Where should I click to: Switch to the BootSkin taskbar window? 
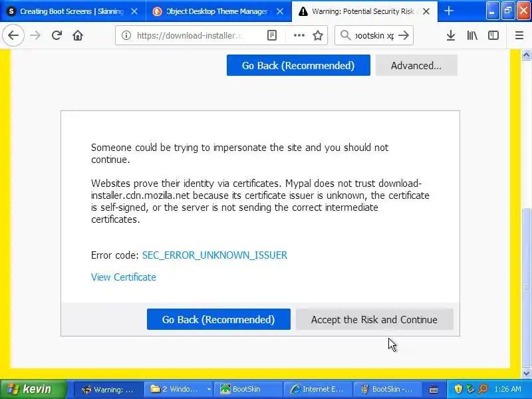(x=248, y=389)
